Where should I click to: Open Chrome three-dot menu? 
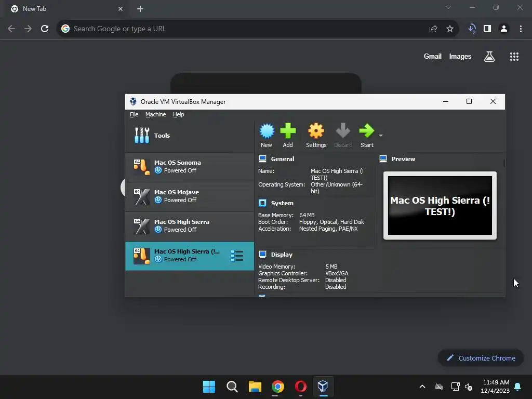pos(521,29)
